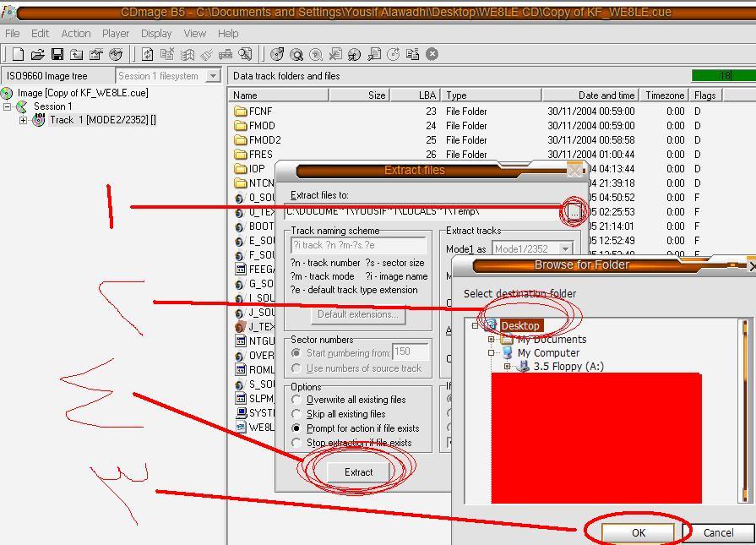Click the My Computer icon in folder tree
Image resolution: width=756 pixels, height=545 pixels.
[x=508, y=353]
